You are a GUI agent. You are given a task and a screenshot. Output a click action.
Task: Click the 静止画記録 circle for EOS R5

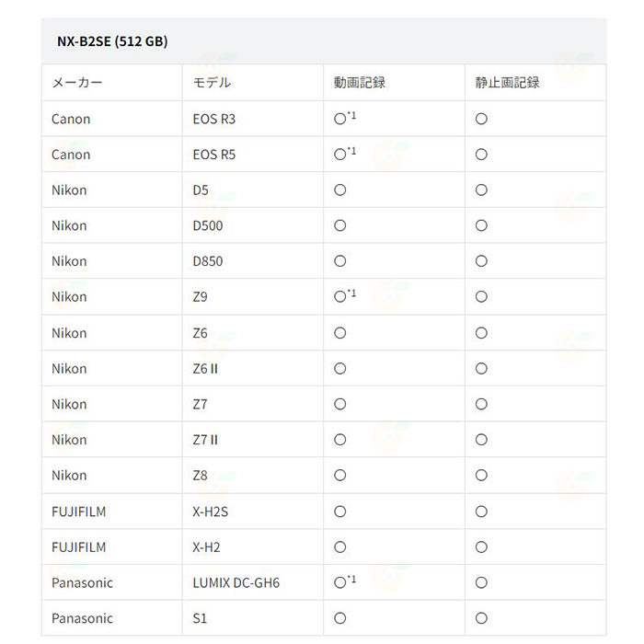(481, 155)
